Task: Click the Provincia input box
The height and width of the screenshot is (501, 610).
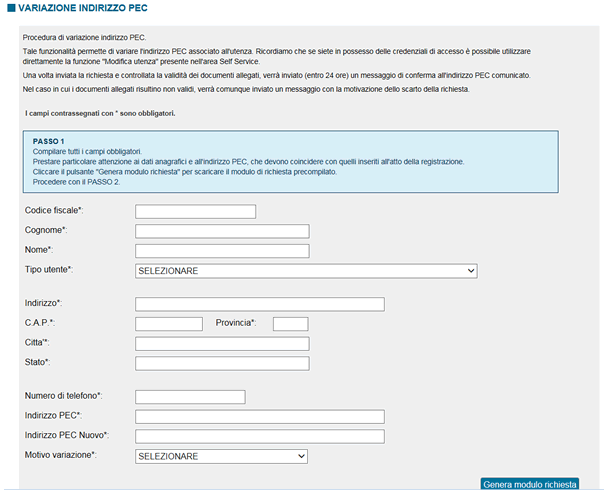Action: (x=291, y=324)
